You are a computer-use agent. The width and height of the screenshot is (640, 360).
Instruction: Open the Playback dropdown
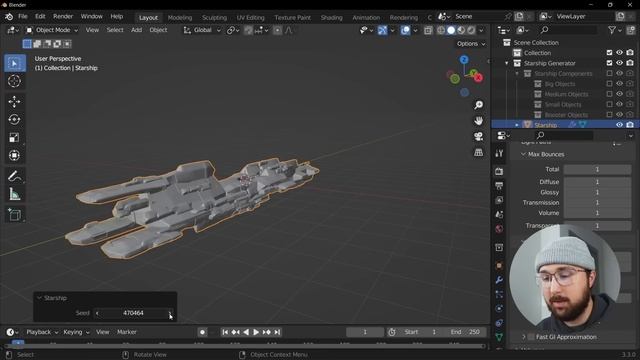42,332
